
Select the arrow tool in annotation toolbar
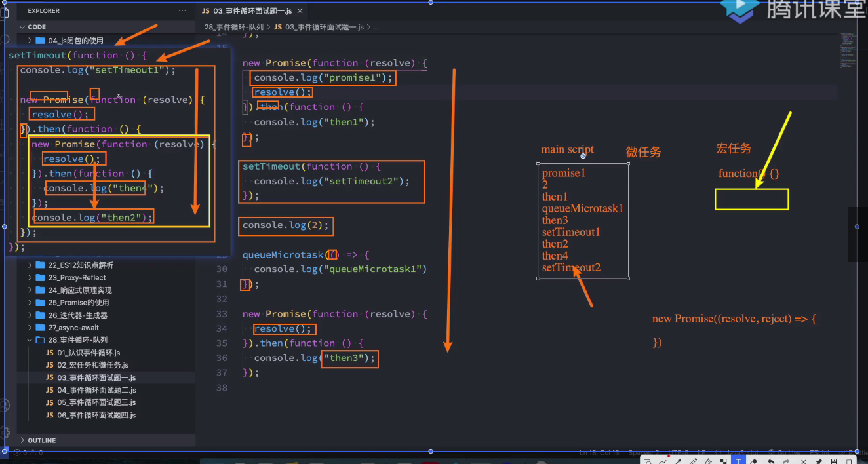point(678,461)
